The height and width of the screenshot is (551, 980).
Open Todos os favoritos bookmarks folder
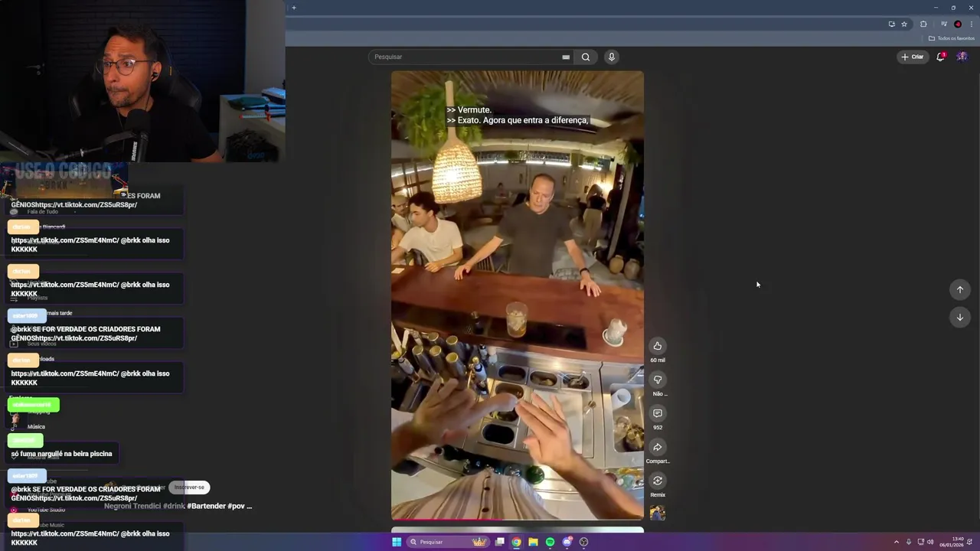[952, 38]
